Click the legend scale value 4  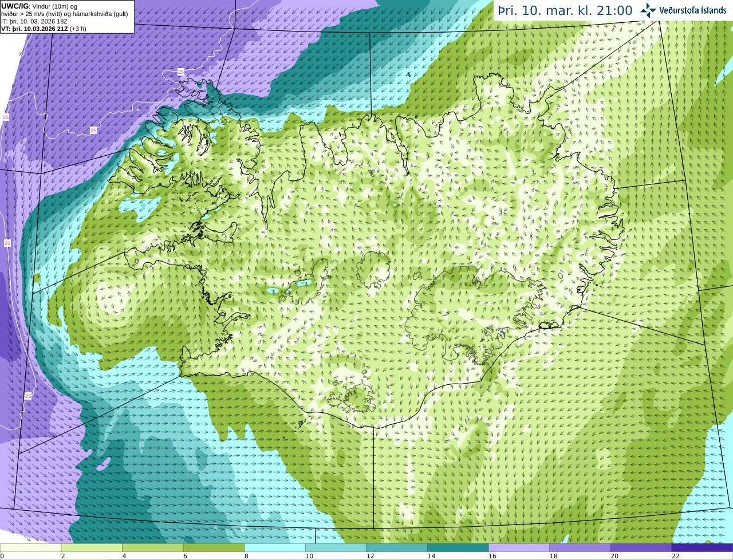(x=124, y=556)
